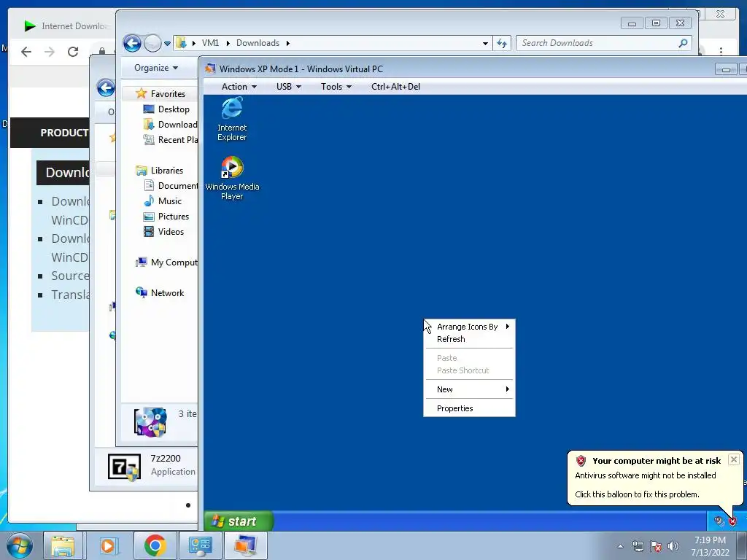The height and width of the screenshot is (560, 747).
Task: Open Internet Explorer icon on XP desktop
Action: coord(232,119)
